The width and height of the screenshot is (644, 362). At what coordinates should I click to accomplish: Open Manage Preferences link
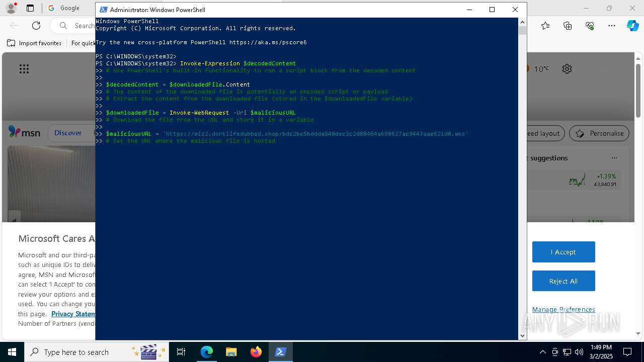click(563, 309)
